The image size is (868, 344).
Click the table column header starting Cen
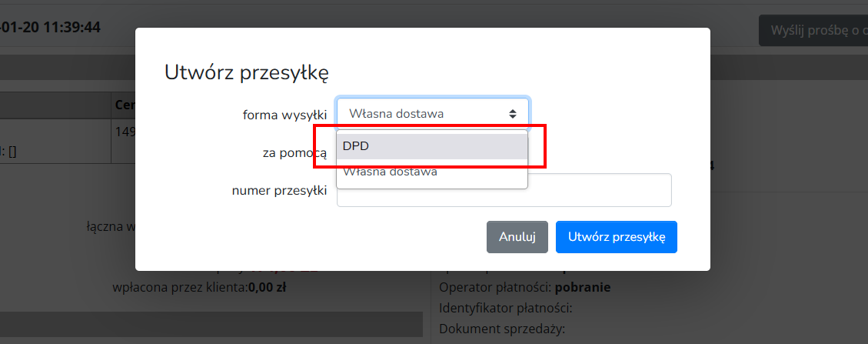point(123,105)
